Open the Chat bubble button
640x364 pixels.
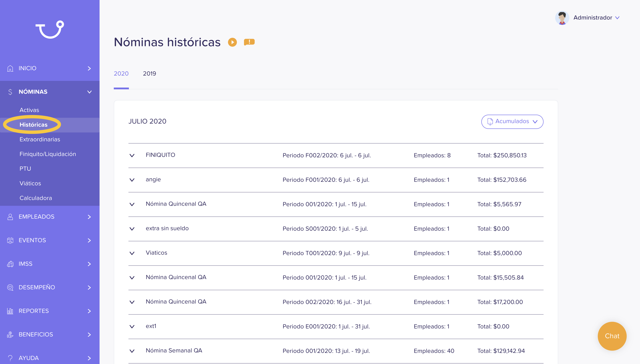[x=612, y=336]
